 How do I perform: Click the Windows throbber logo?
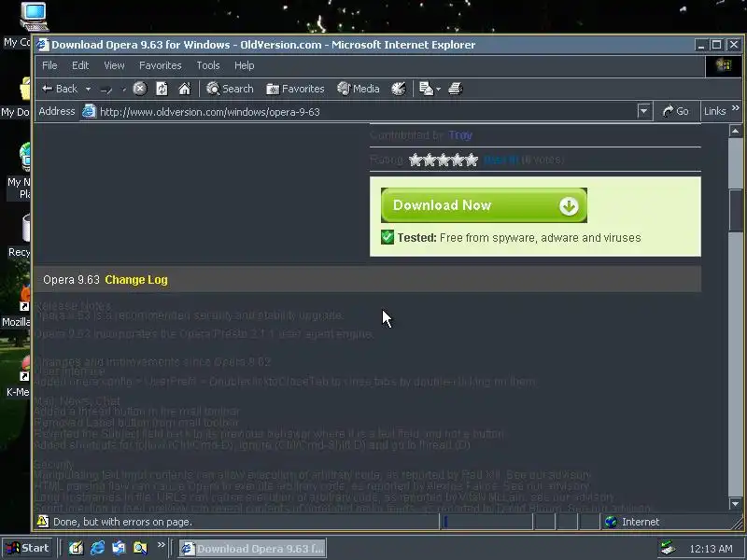click(x=723, y=65)
